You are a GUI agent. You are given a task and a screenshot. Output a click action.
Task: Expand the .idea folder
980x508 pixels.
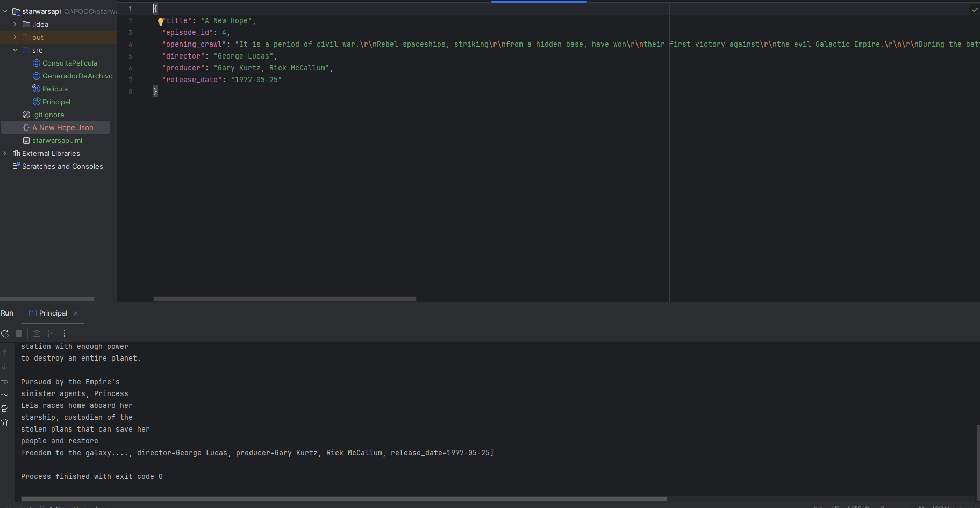[x=15, y=24]
